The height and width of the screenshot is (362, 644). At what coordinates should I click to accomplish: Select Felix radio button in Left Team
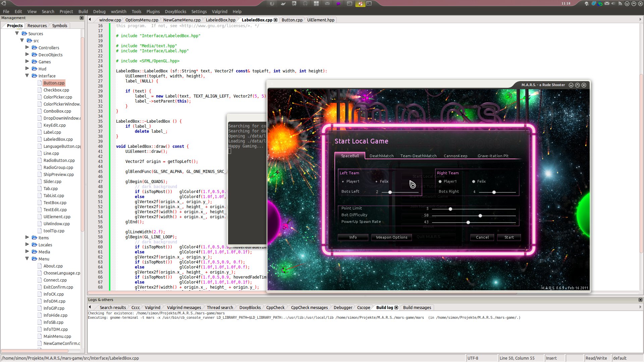point(376,182)
